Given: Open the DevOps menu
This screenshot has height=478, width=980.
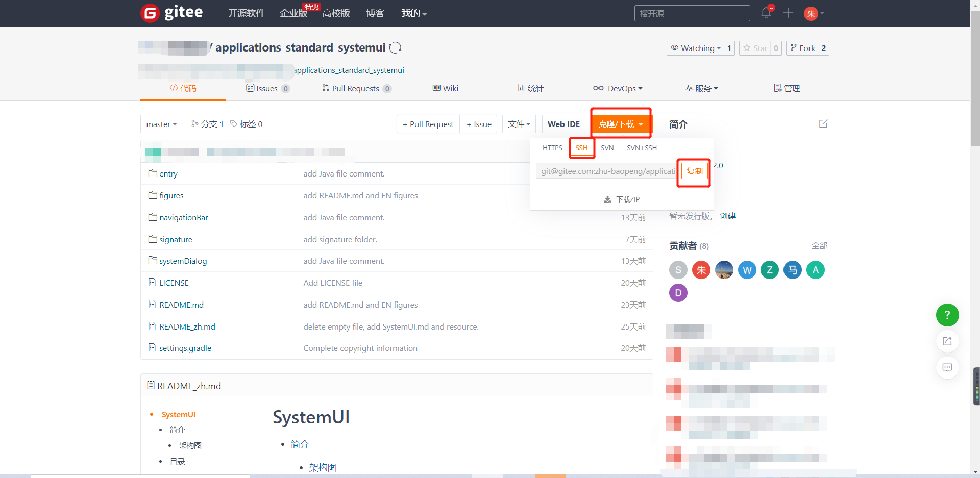Looking at the screenshot, I should [618, 88].
